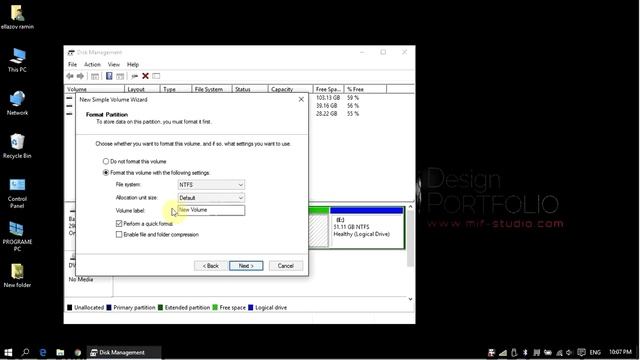Click the Bluetooth tray icon
Image resolution: width=640 pixels, height=360 pixels.
(x=525, y=353)
